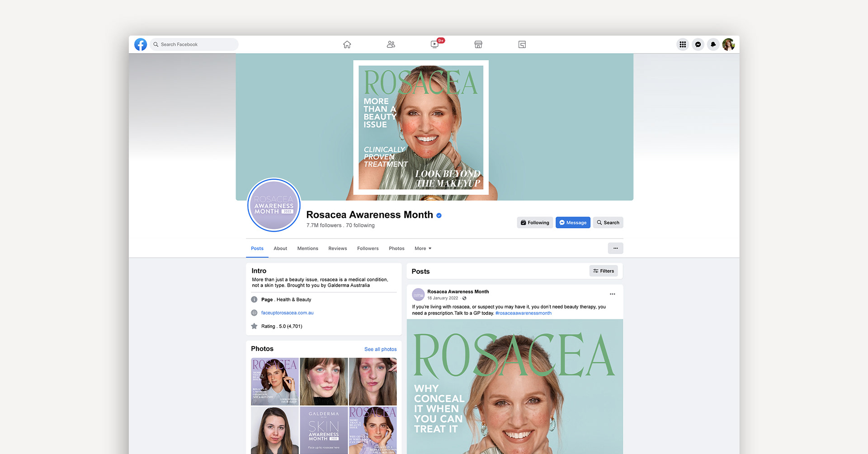This screenshot has height=454, width=868.
Task: Click the #rosaceaawarenessmonth hashtag
Action: (x=523, y=313)
